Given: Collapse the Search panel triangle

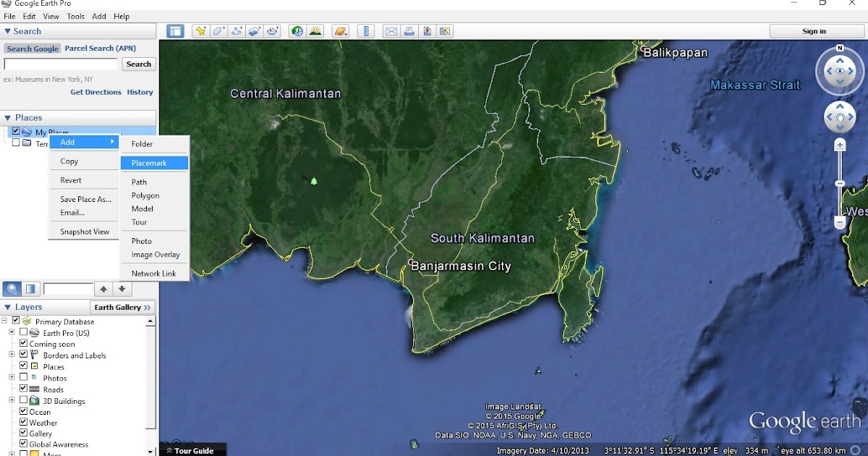Looking at the screenshot, I should coord(7,31).
